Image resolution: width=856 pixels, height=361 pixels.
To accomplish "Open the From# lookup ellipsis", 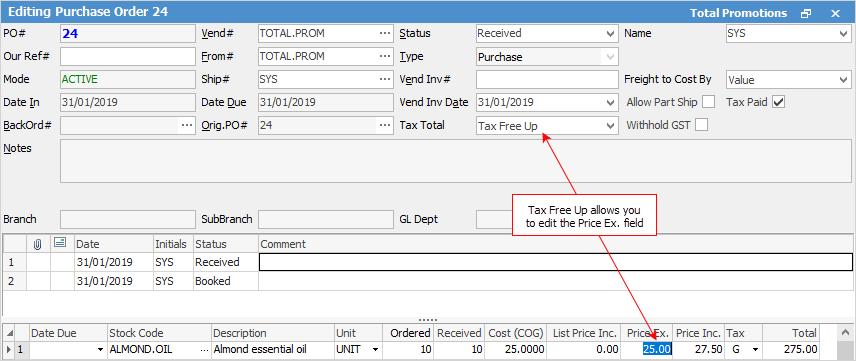I will [x=385, y=56].
